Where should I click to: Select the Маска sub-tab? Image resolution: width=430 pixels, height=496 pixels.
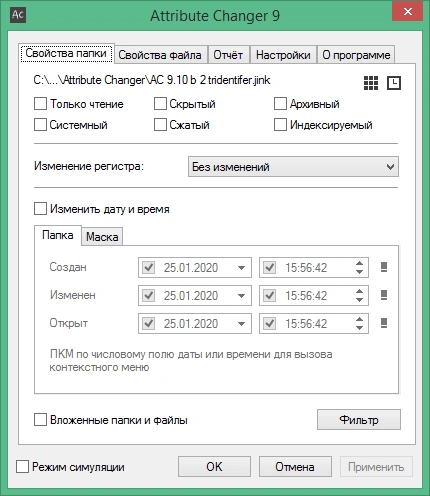102,237
